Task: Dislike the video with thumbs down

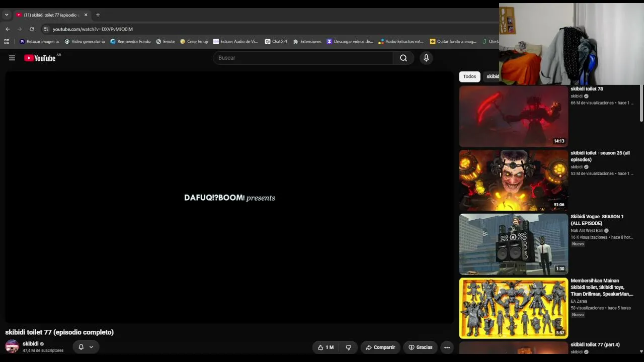Action: point(348,347)
